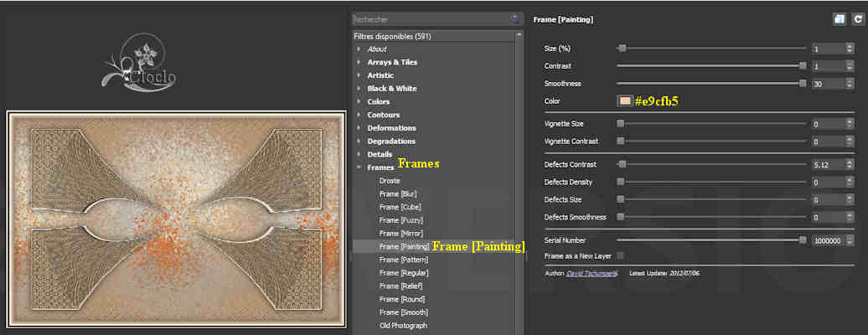Click the filter search input field

(427, 18)
